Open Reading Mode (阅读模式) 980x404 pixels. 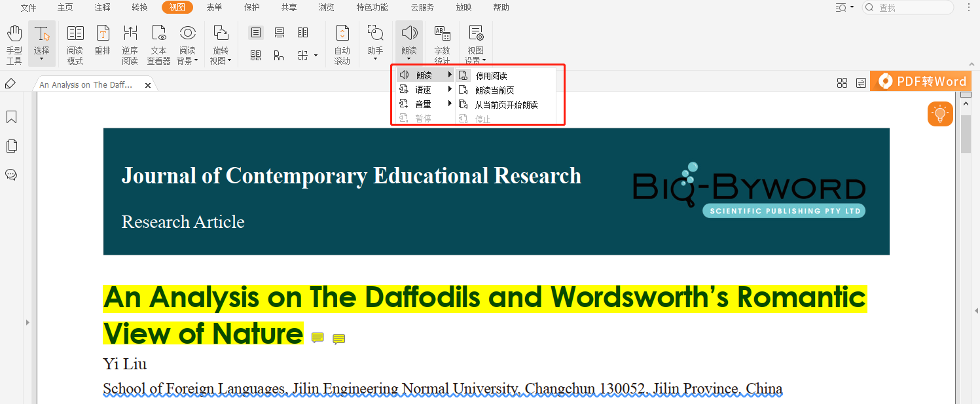[75, 44]
